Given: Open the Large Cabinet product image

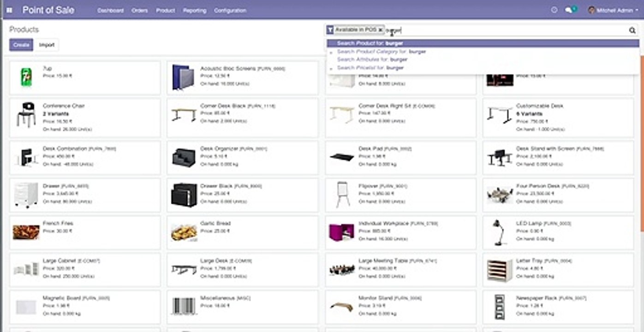Looking at the screenshot, I should point(26,269).
